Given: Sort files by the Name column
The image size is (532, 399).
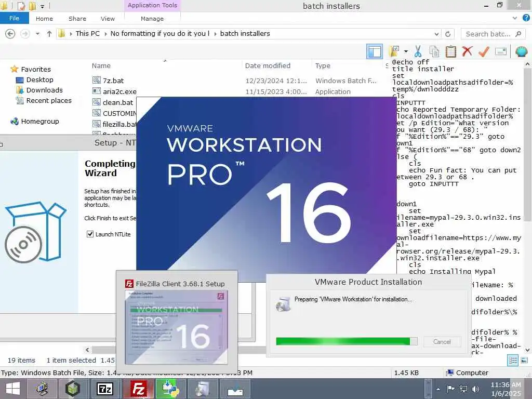Looking at the screenshot, I should point(101,66).
